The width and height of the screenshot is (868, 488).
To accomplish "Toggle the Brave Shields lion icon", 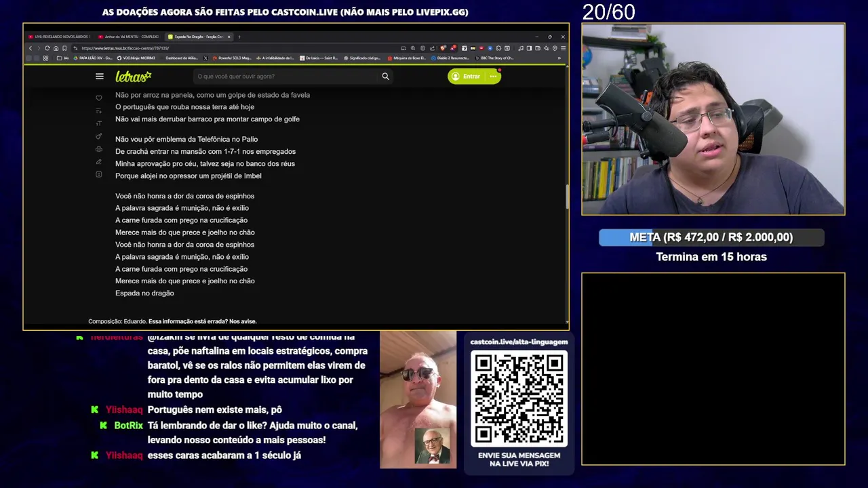I will coord(443,48).
